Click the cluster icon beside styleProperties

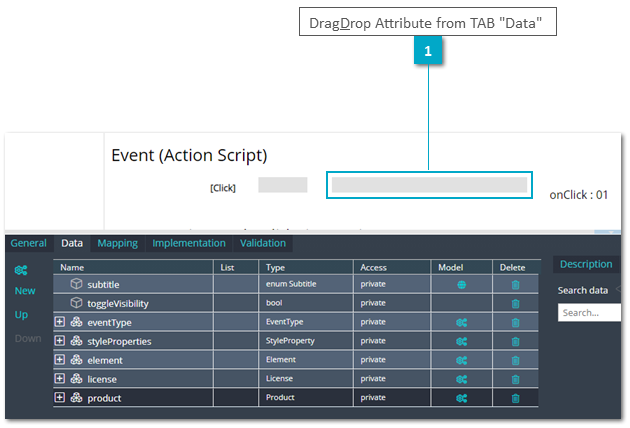(76, 340)
